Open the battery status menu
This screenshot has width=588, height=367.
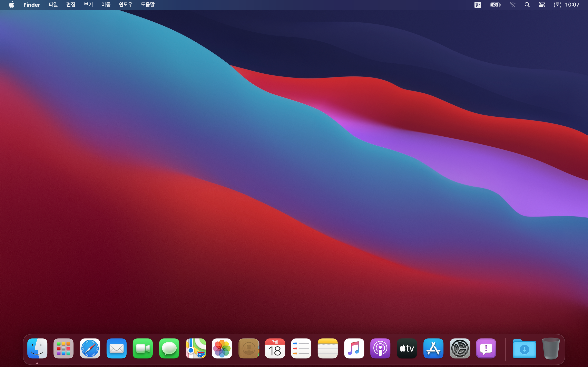coord(495,5)
